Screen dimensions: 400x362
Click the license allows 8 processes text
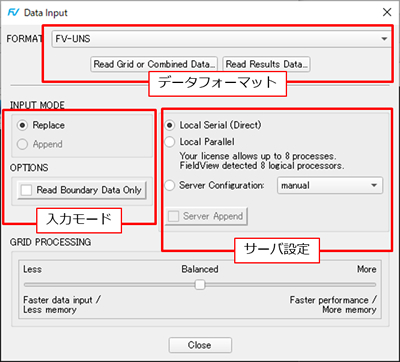tap(258, 156)
